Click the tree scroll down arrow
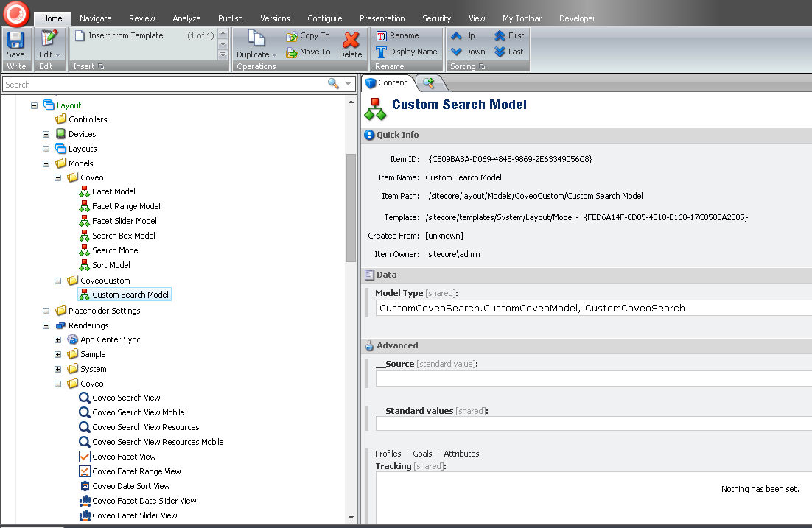Image resolution: width=812 pixels, height=528 pixels. tap(351, 517)
